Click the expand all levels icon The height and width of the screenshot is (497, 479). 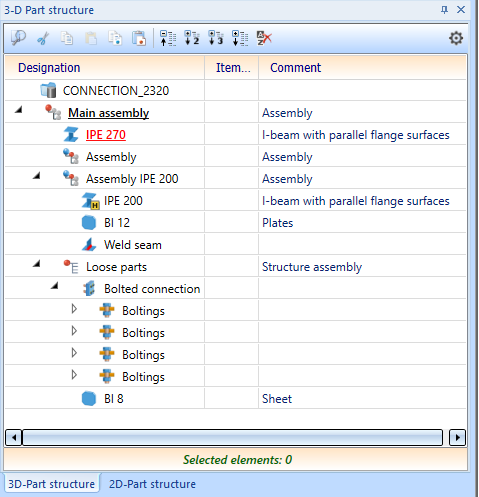tap(240, 38)
